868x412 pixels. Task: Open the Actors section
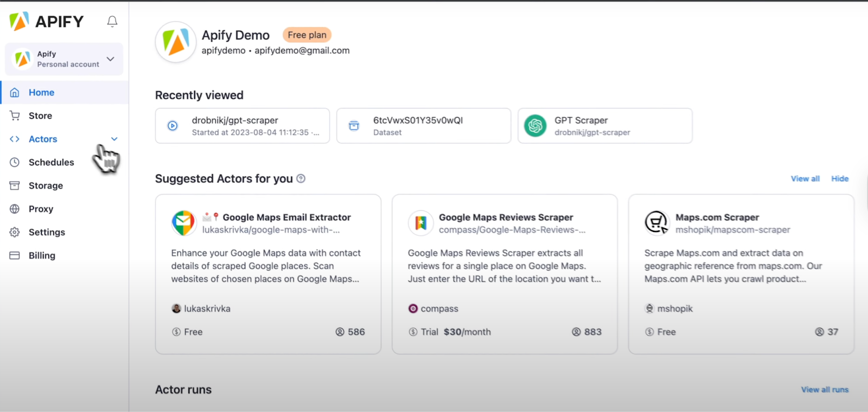[x=43, y=139]
